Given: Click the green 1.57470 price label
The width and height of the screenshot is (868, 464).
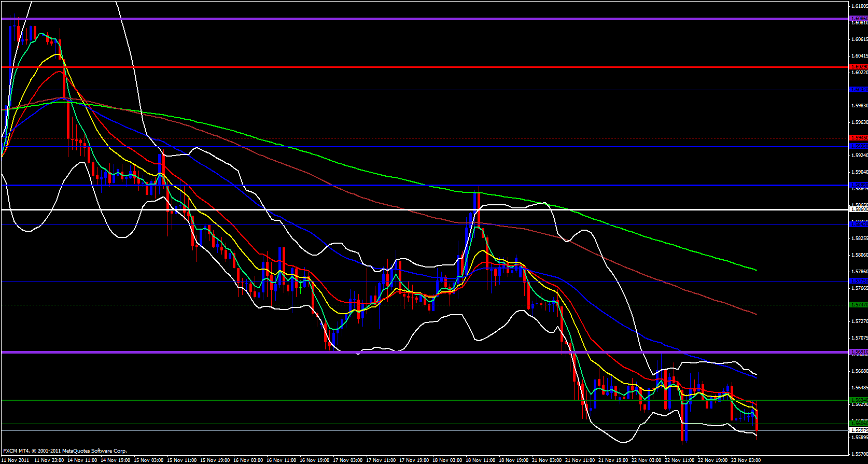Looking at the screenshot, I should coord(859,305).
